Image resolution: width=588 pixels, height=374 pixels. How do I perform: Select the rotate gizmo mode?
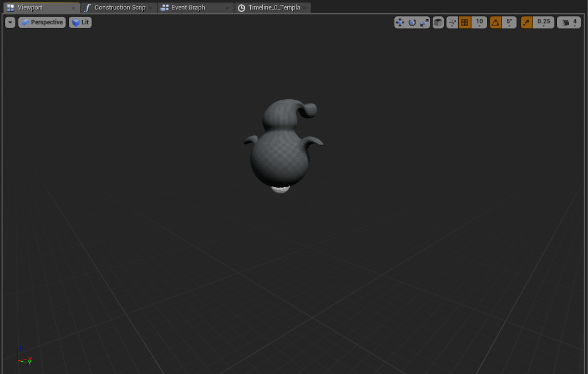(x=412, y=23)
